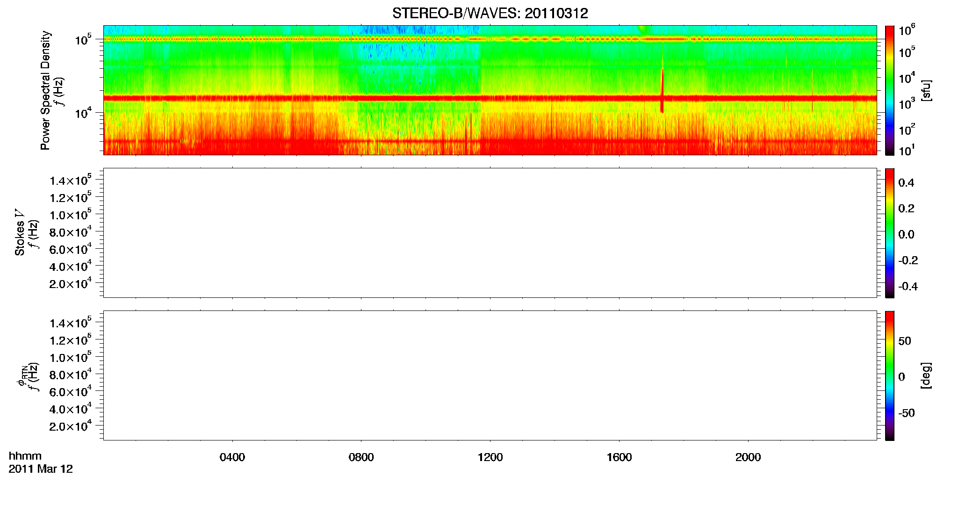
Task: Click the hhmm time format label
Action: [x=25, y=456]
